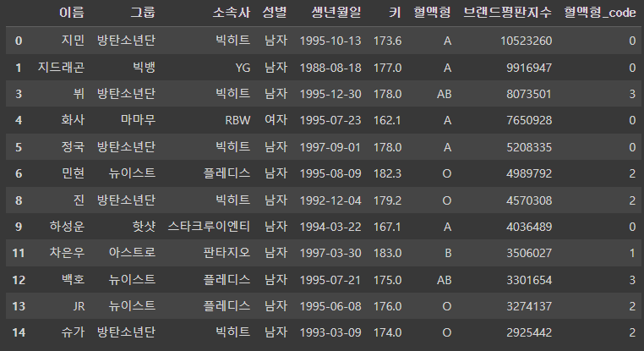Select the name cell 하성운
This screenshot has height=351, width=644.
[x=67, y=226]
